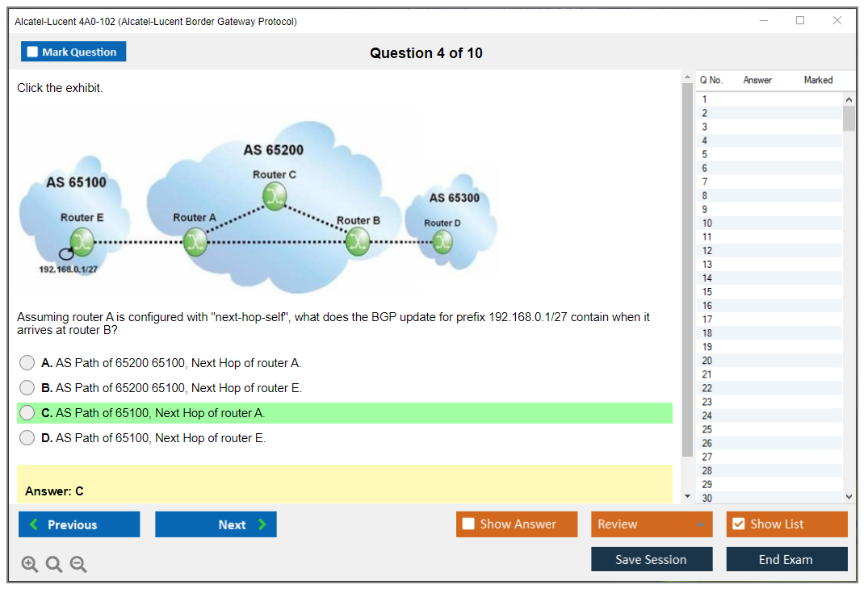Click Router B icon in exhibit

click(358, 241)
